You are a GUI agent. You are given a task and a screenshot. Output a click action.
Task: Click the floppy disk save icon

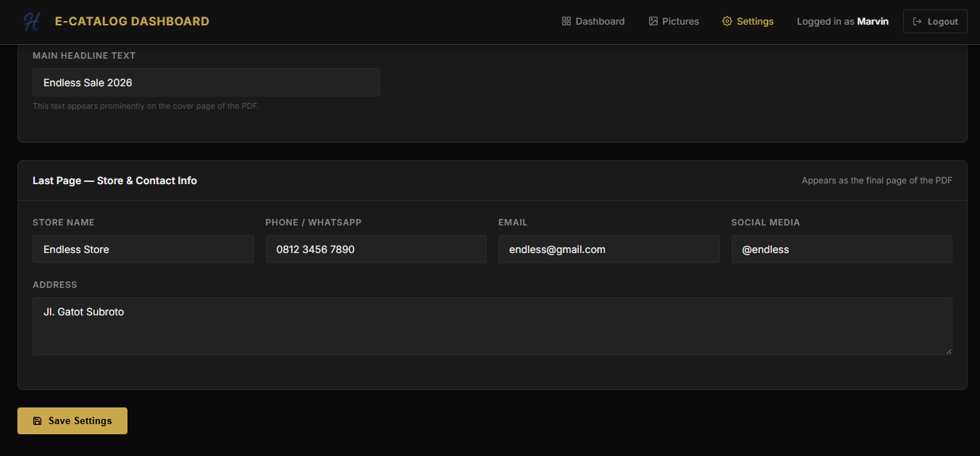coord(38,421)
